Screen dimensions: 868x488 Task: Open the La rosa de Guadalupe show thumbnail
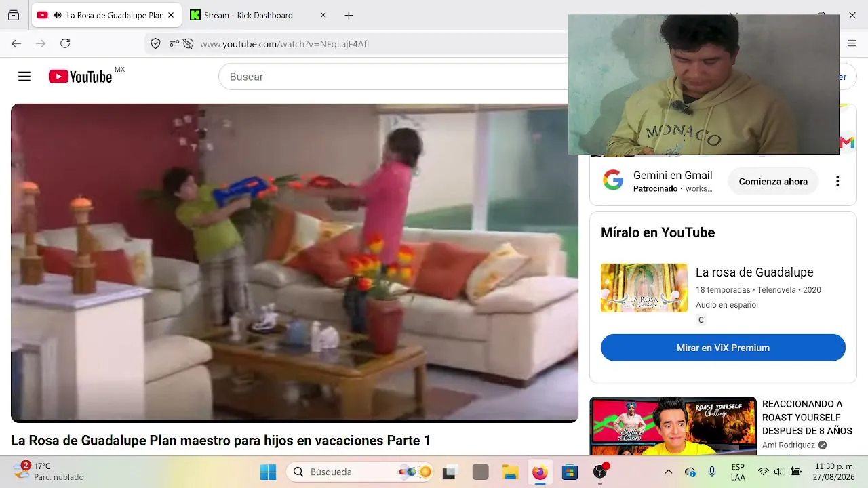click(644, 287)
